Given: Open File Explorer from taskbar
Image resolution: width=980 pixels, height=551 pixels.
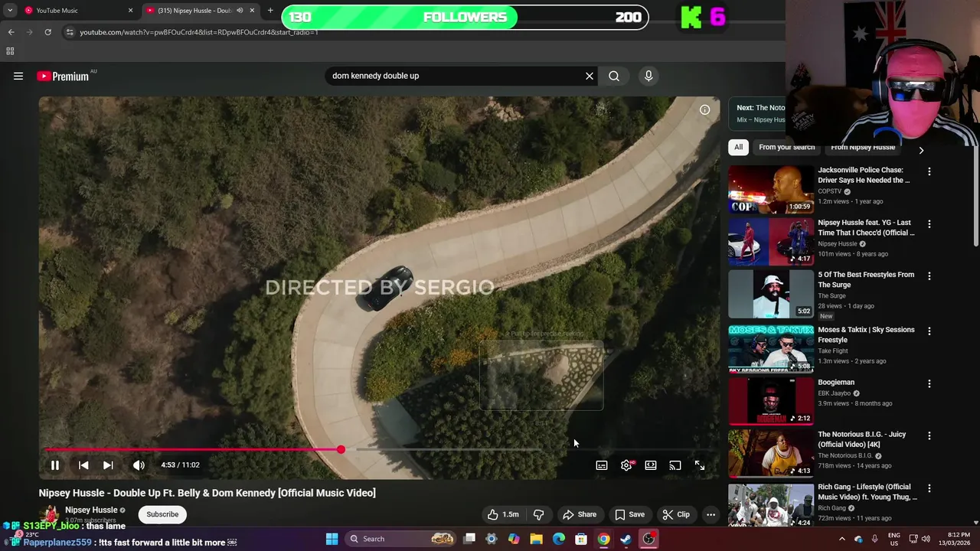Looking at the screenshot, I should (x=536, y=539).
